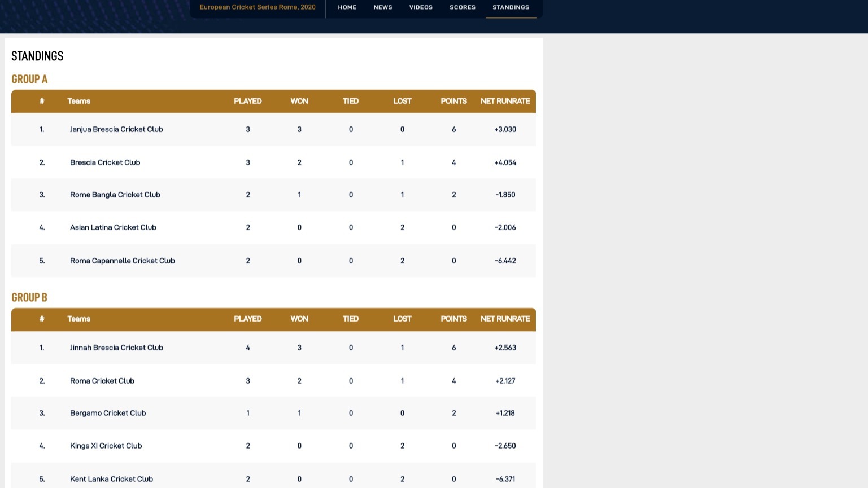The width and height of the screenshot is (868, 488).
Task: Open Roma Capannelle Cricket Club entry
Action: click(123, 261)
